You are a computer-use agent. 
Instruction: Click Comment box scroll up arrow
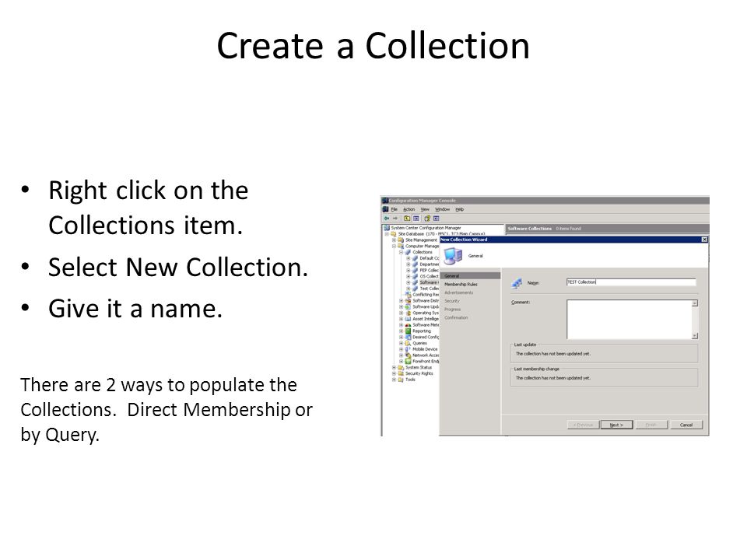coord(695,303)
